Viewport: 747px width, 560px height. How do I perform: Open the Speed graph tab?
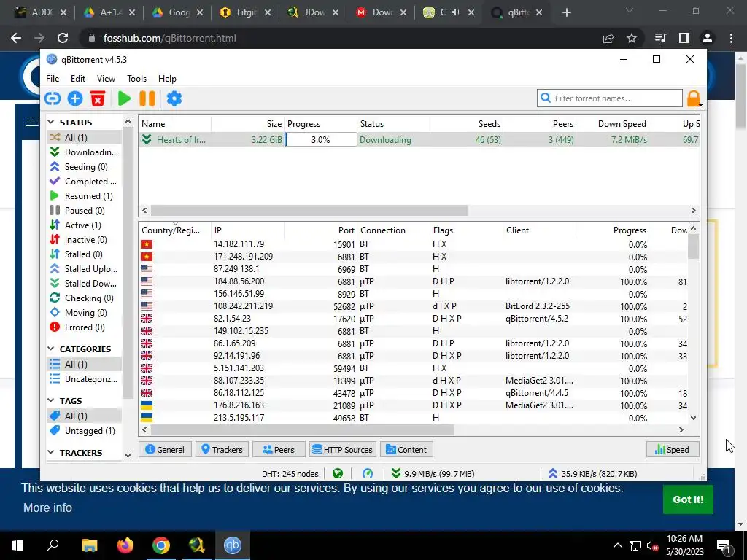[x=672, y=449]
